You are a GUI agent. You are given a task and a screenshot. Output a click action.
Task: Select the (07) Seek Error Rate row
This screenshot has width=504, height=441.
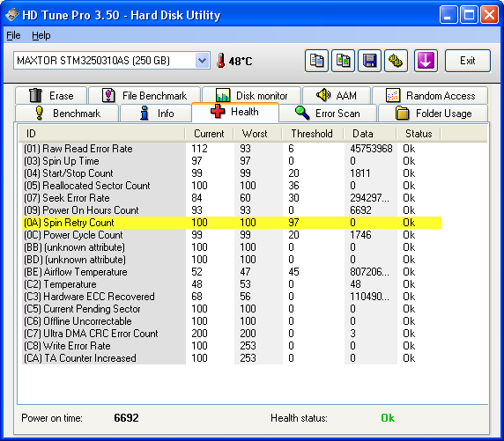232,198
